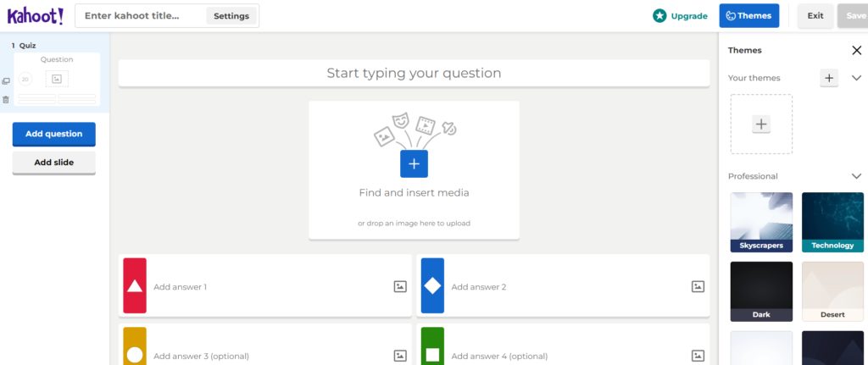Image resolution: width=868 pixels, height=365 pixels.
Task: Add image to answer 1
Action: (x=400, y=286)
